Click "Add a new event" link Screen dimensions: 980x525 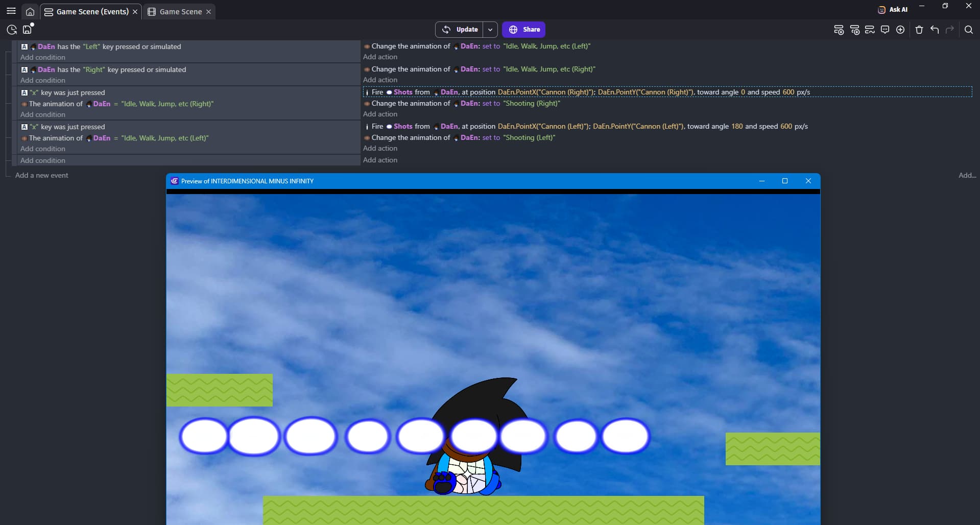point(42,175)
